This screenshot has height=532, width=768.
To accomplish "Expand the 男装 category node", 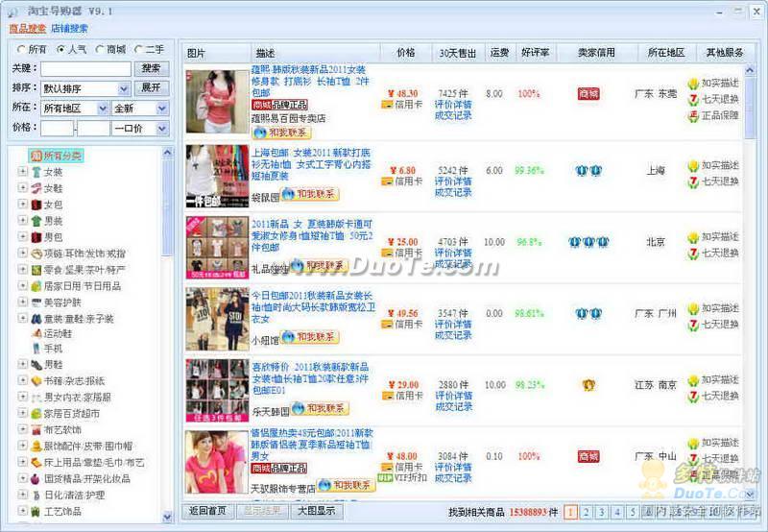I will tap(22, 221).
